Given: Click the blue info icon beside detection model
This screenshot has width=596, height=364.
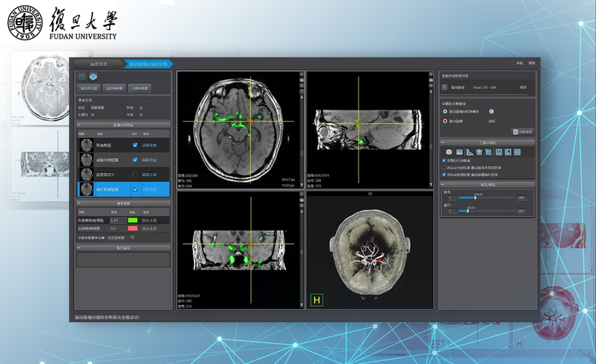Looking at the screenshot, I should (491, 111).
